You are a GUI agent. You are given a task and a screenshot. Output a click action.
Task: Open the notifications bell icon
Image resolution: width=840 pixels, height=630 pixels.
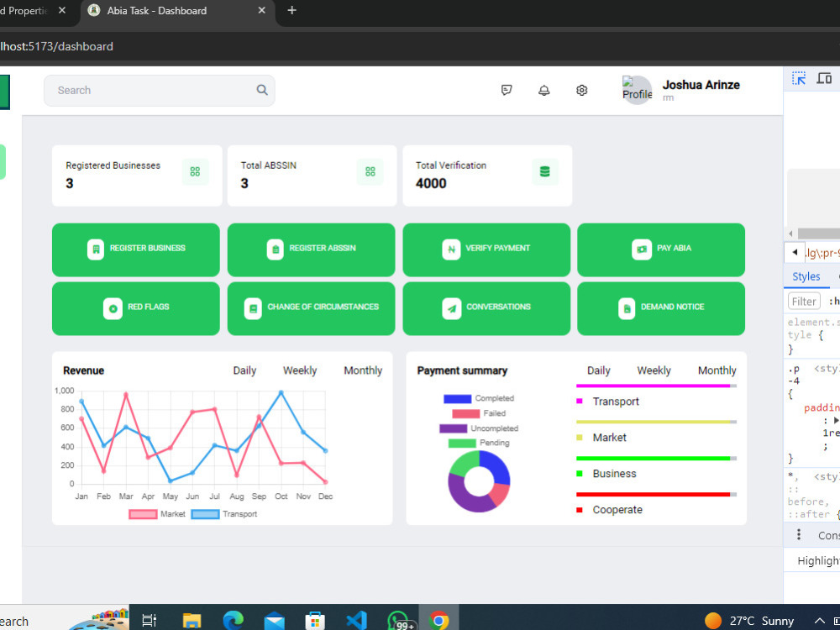[x=543, y=90]
